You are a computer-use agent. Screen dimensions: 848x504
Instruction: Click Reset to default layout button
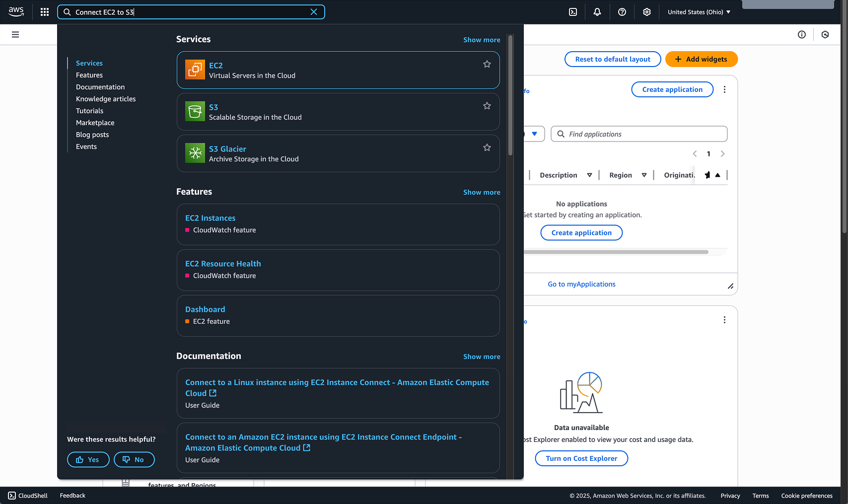tap(613, 59)
